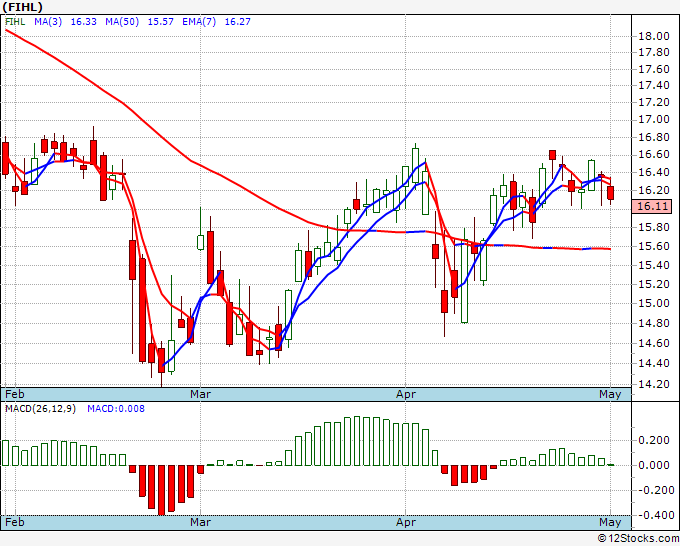Click the FIHL legend label
Screen dimensions: 680x546
coord(15,22)
